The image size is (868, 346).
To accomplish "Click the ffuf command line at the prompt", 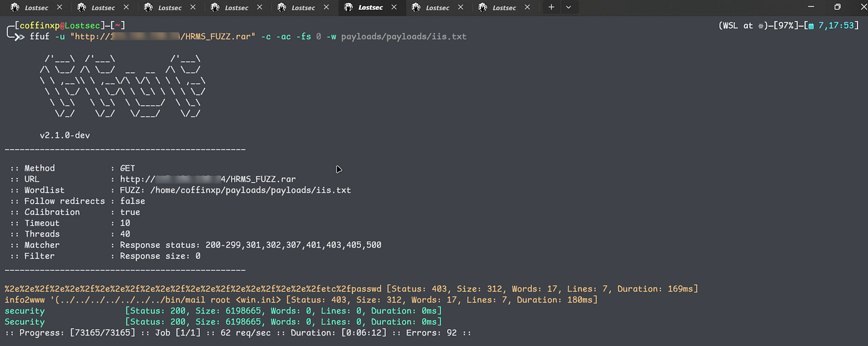I will (x=248, y=37).
